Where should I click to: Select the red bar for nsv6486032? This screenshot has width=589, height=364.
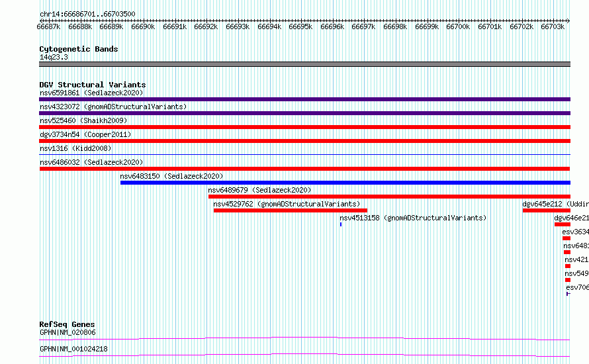304,169
